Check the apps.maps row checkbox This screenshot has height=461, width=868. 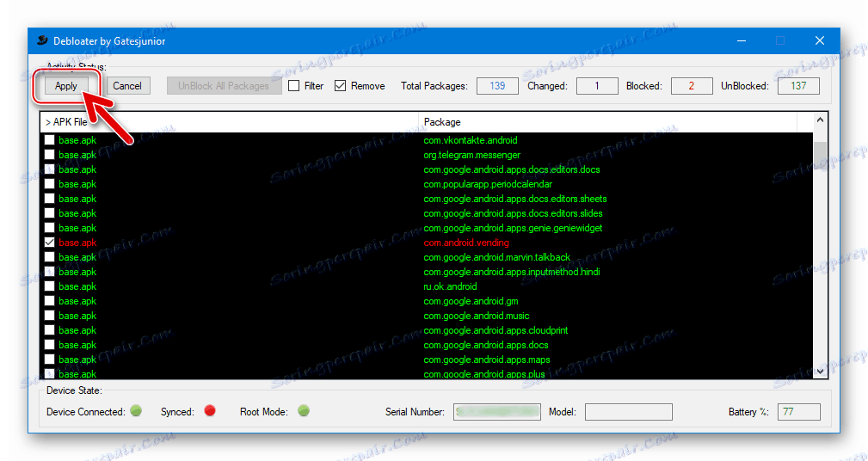(x=49, y=360)
